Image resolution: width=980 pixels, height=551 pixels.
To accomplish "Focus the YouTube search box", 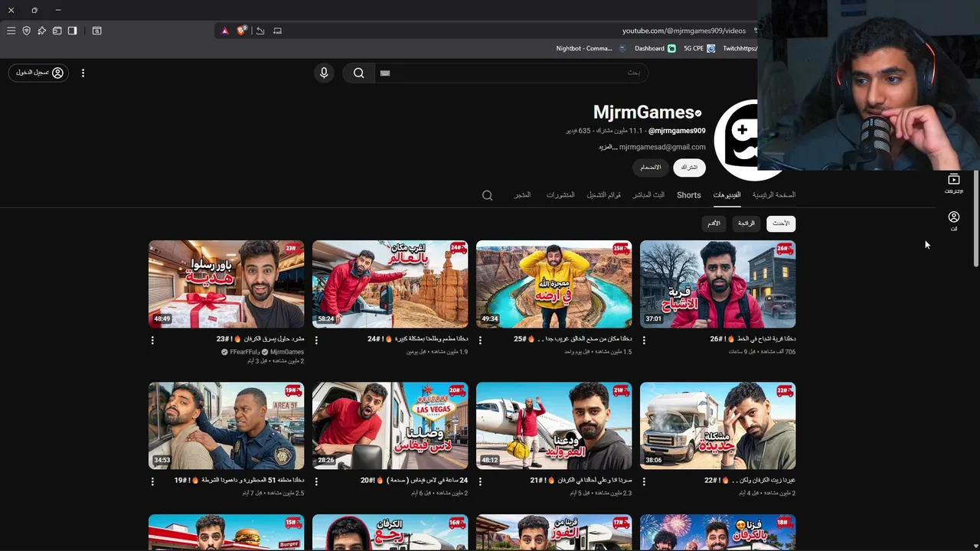I will click(511, 73).
